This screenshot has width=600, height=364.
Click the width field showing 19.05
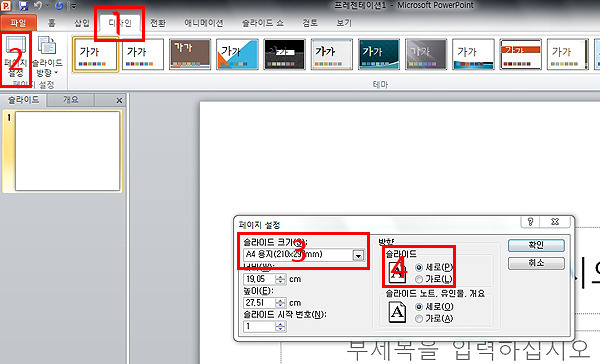259,279
